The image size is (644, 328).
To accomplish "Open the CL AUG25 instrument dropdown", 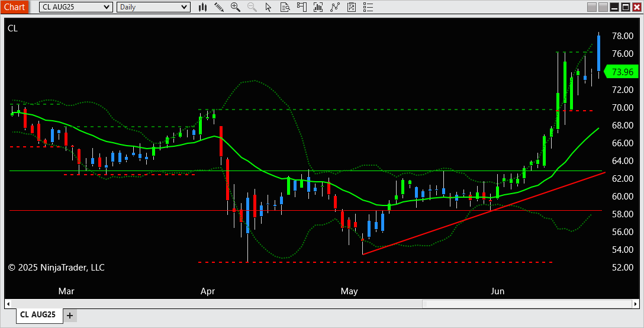I will [x=76, y=7].
